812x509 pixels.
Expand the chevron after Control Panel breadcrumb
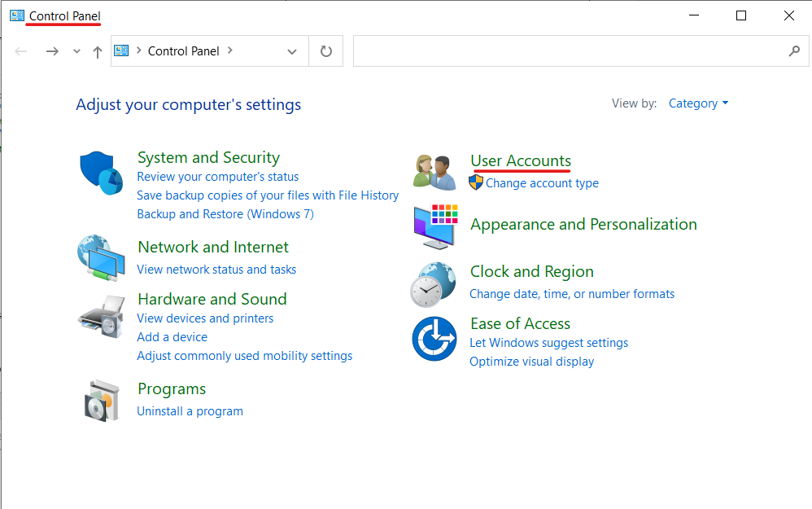230,50
